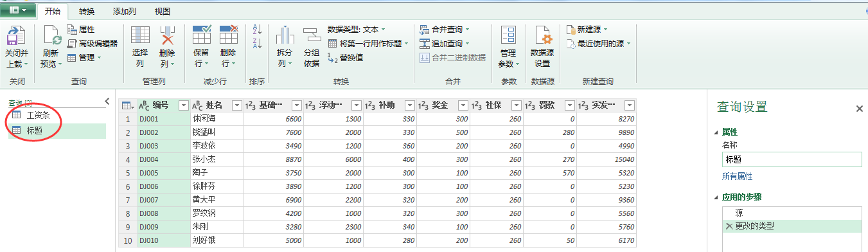Open filter dropdown for 罚款 column
Viewport: 868px width, 252px height.
pos(570,105)
